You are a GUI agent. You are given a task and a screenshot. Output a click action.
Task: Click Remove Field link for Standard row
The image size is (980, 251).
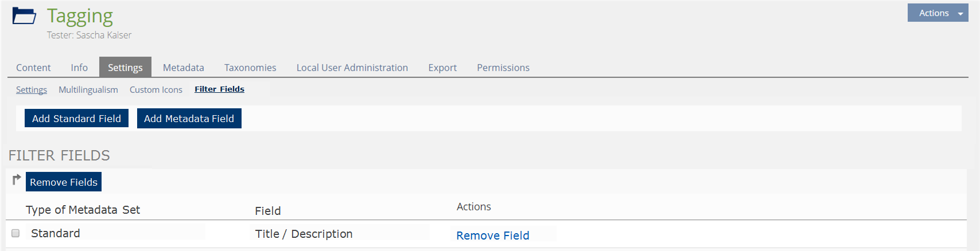click(493, 236)
